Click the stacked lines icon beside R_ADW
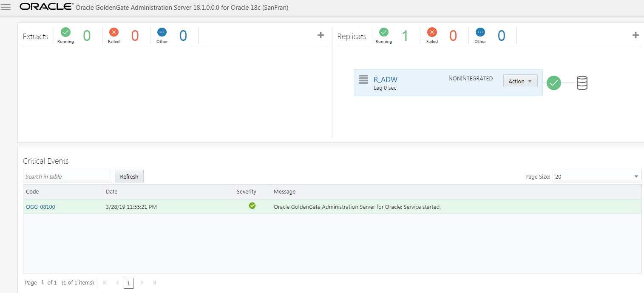 (363, 80)
